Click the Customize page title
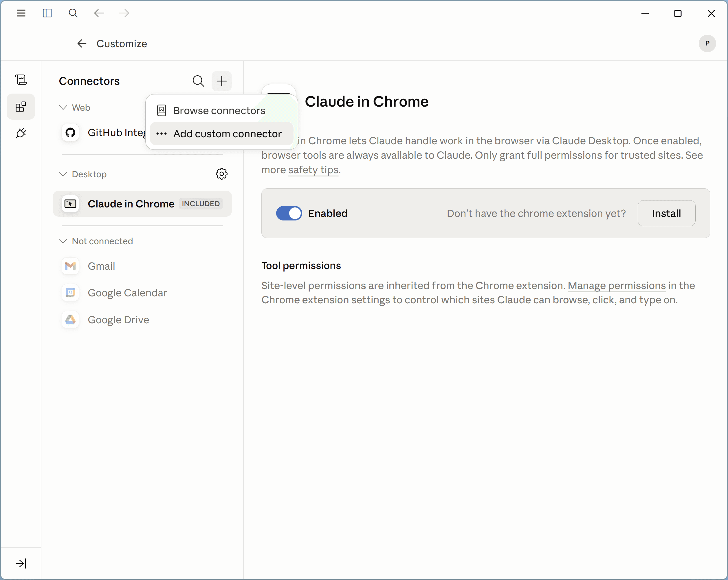Image resolution: width=728 pixels, height=580 pixels. coord(122,43)
